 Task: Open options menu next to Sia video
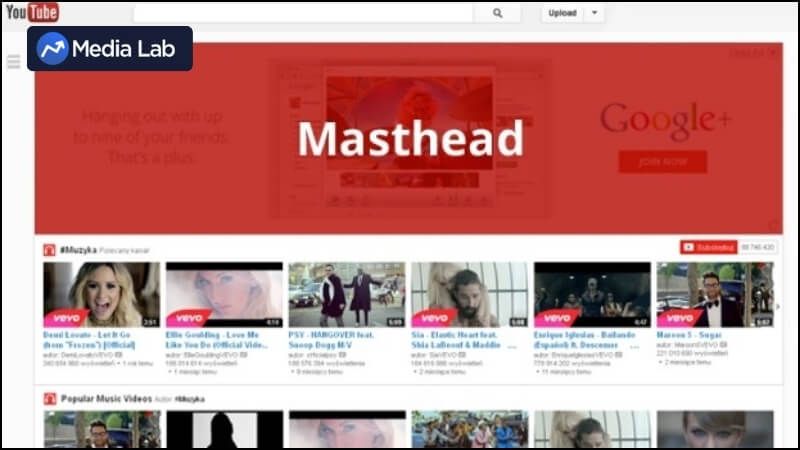512,347
